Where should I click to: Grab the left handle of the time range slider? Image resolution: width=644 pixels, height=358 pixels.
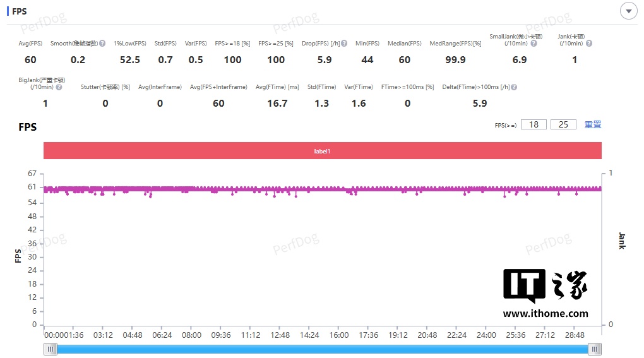[50, 349]
